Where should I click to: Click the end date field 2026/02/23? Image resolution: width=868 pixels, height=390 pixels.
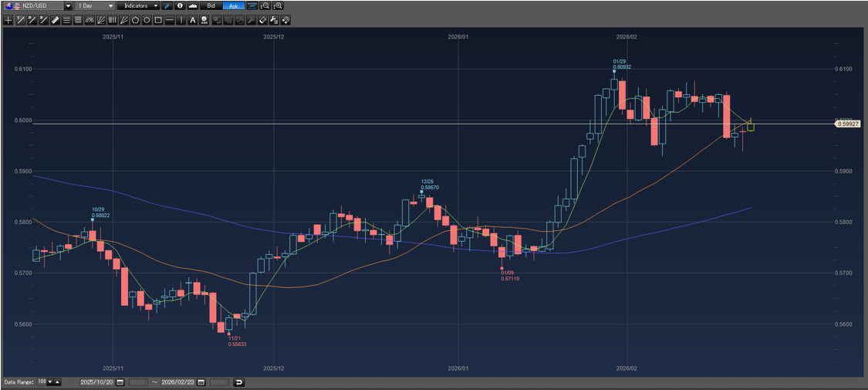click(x=177, y=382)
